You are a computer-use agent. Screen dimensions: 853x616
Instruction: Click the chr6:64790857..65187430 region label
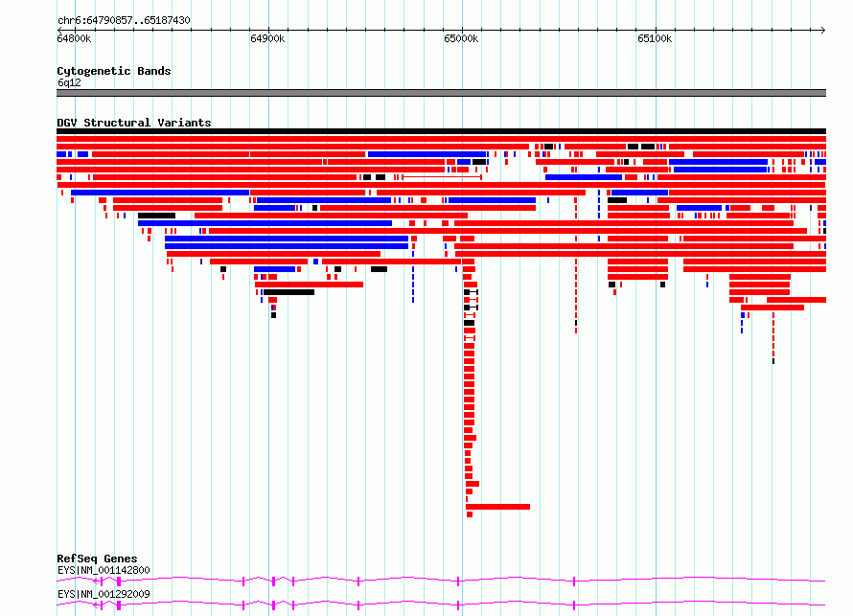[124, 20]
